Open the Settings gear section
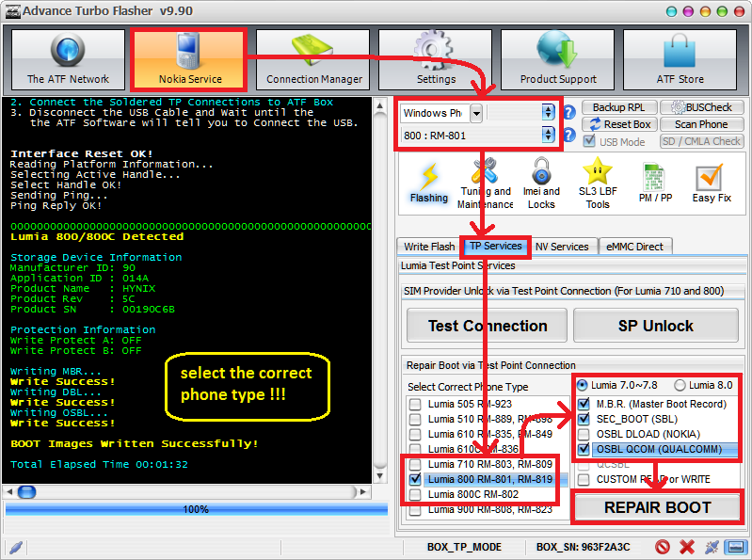The image size is (752, 560). coord(436,59)
